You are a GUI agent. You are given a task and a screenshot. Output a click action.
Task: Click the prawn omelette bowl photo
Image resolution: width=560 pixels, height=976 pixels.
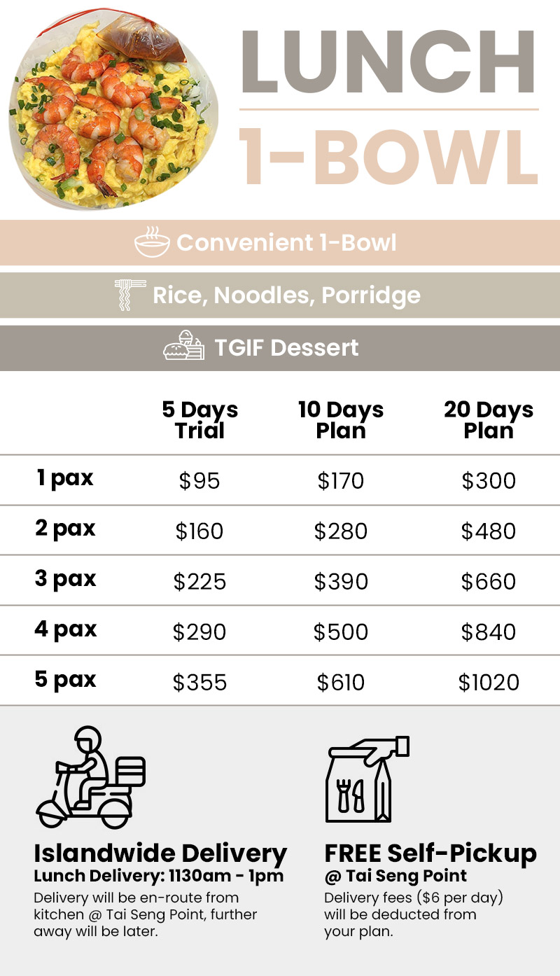[112, 113]
